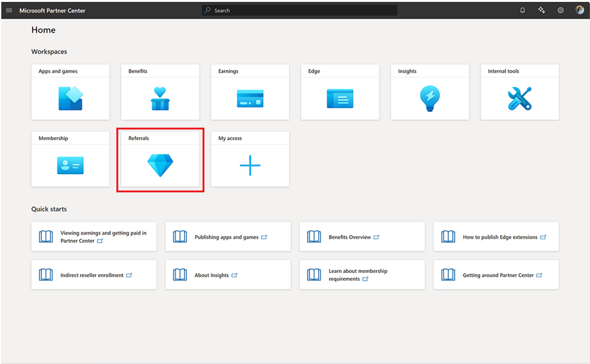The image size is (590, 364).
Task: Click the My access plus icon
Action: (x=250, y=165)
